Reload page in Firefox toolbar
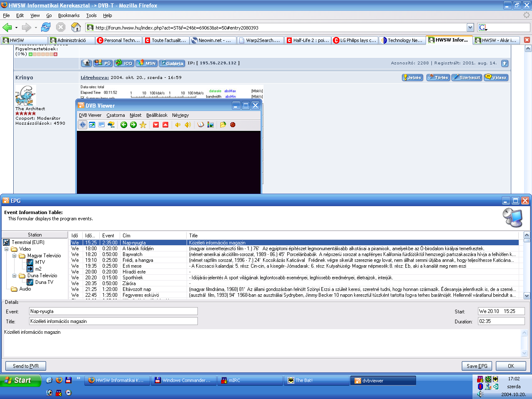Image resolution: width=532 pixels, height=399 pixels. tap(46, 27)
